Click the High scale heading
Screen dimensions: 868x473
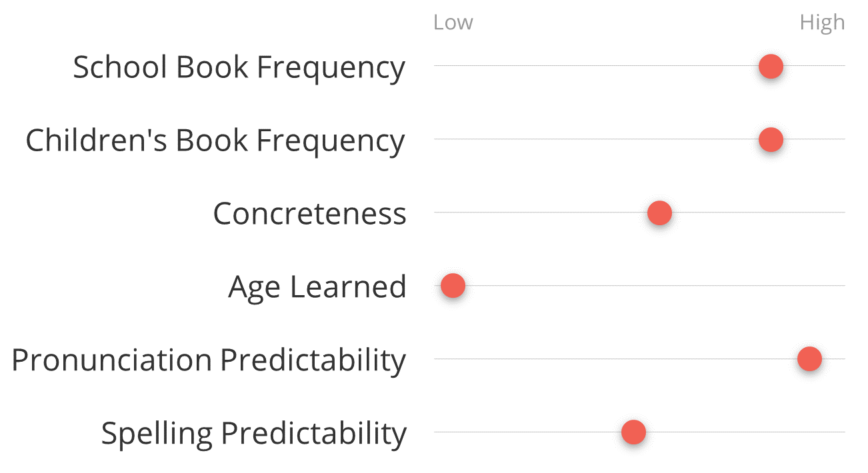click(x=822, y=23)
